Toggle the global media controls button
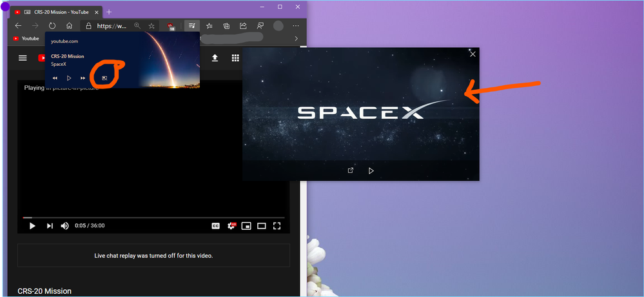Screen dimensions: 644x297 192,26
